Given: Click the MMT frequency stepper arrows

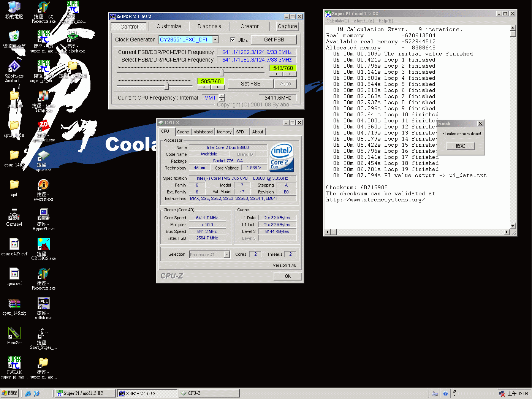Looking at the screenshot, I should pos(222,98).
